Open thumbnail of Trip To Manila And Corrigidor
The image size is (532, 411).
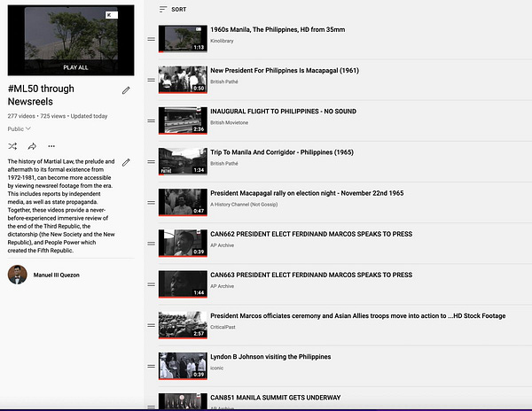click(x=183, y=161)
